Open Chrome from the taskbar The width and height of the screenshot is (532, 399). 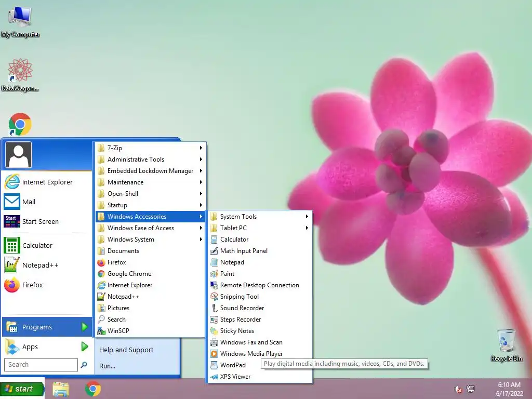(92, 389)
